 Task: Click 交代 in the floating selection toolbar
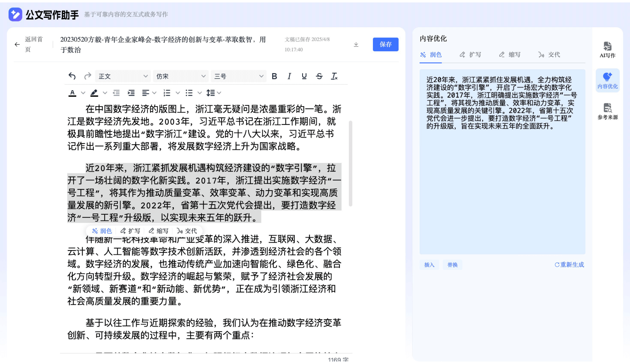click(187, 231)
